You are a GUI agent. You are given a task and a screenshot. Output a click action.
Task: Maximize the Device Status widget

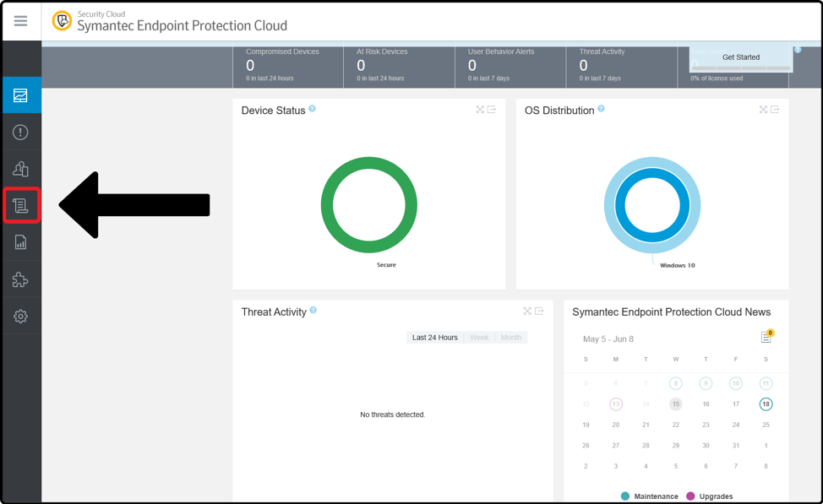480,110
